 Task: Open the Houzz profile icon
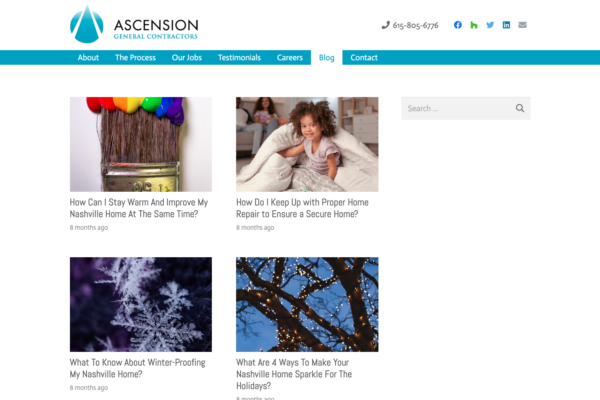(474, 25)
